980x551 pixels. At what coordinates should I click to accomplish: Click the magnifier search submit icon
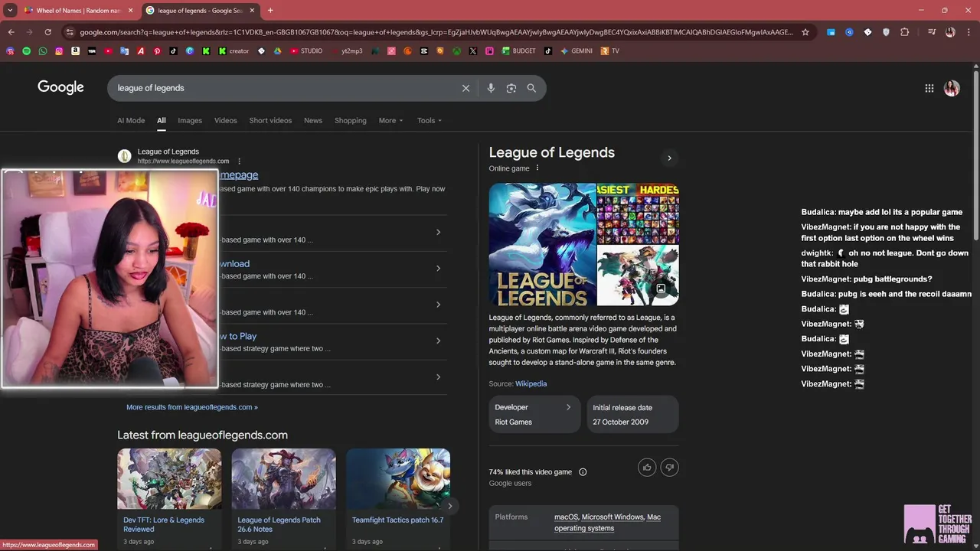pyautogui.click(x=531, y=88)
